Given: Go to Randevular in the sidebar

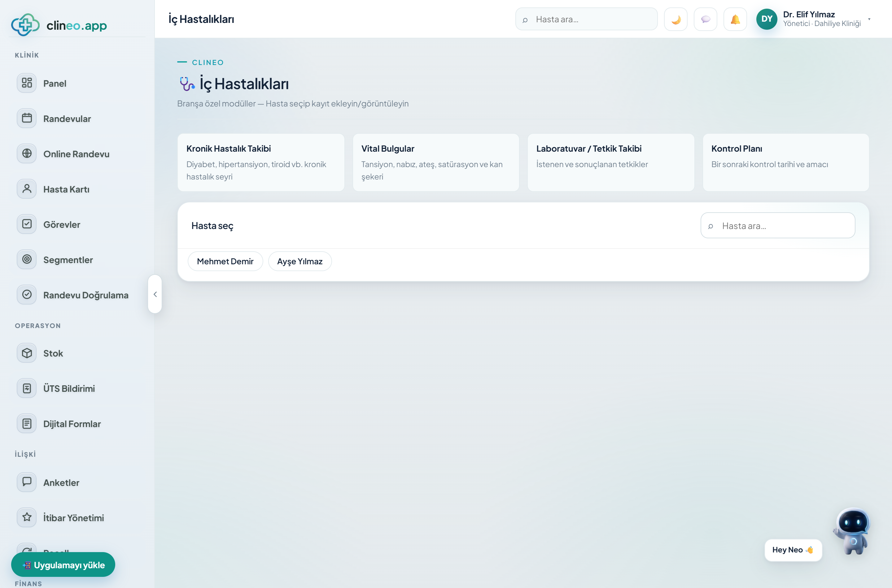Looking at the screenshot, I should coord(67,119).
